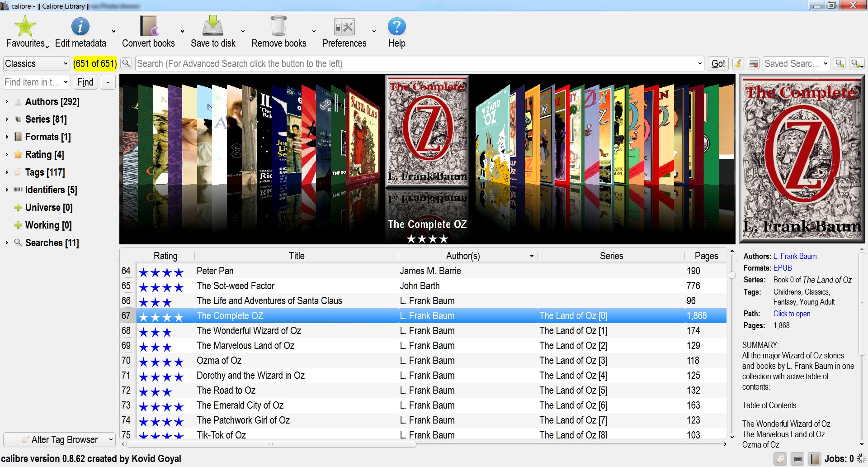Select the Authors [292] category
This screenshot has height=467, width=868.
pyautogui.click(x=52, y=101)
